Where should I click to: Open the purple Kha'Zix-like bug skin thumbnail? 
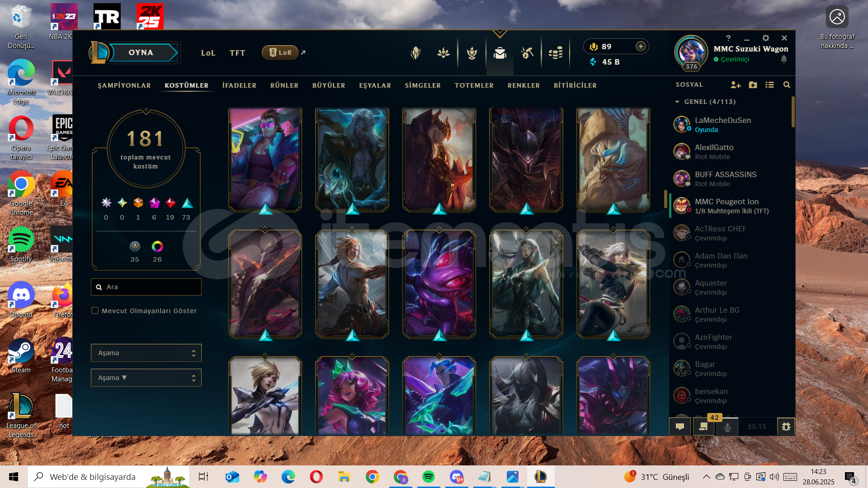tap(439, 284)
